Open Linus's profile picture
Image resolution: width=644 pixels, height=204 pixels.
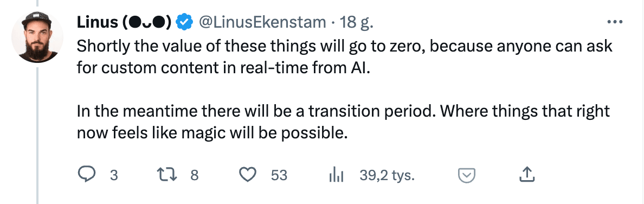(x=37, y=37)
